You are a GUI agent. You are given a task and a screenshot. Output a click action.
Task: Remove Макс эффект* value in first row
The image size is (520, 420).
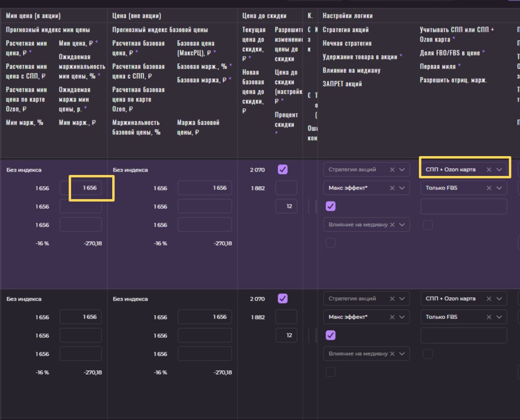(x=392, y=188)
